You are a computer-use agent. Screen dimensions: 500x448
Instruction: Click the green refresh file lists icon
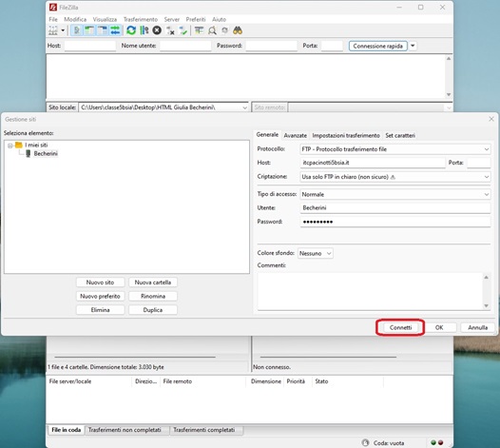tap(131, 30)
